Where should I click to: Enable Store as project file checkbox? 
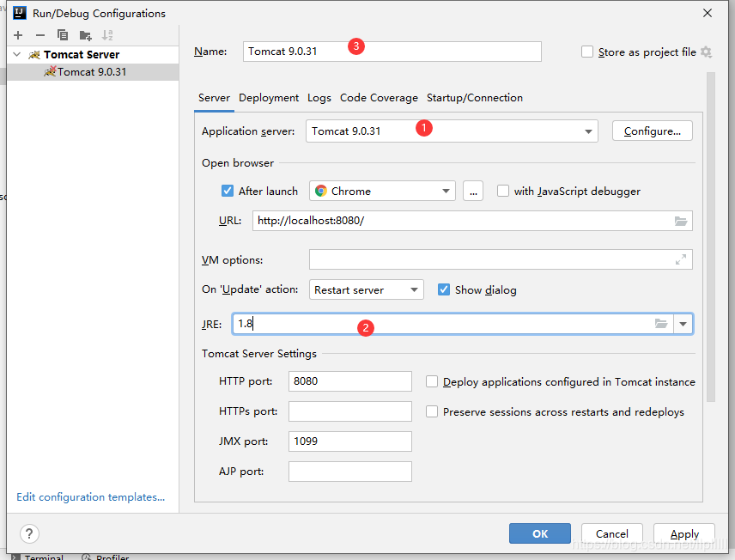coord(587,52)
